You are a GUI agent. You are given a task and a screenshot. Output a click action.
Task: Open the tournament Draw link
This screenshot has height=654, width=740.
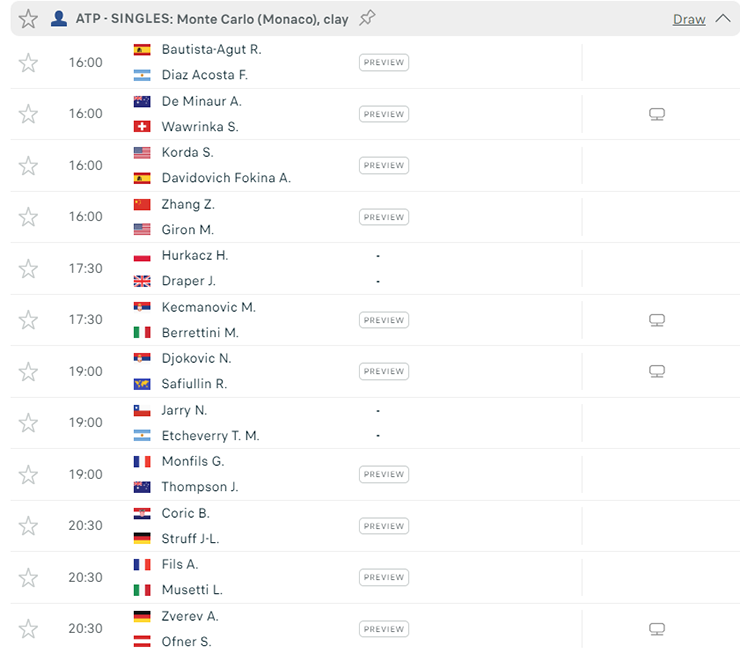689,19
